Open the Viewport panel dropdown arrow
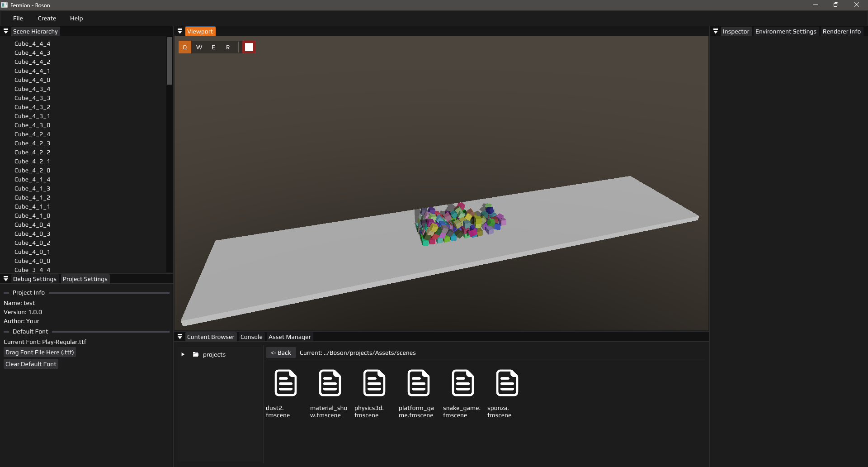This screenshot has height=467, width=868. (180, 31)
